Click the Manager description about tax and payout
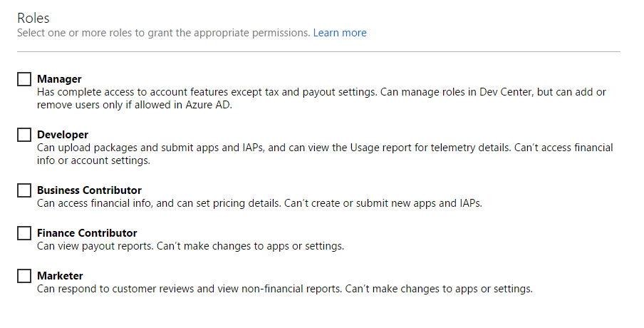This screenshot has width=644, height=328. click(x=321, y=98)
